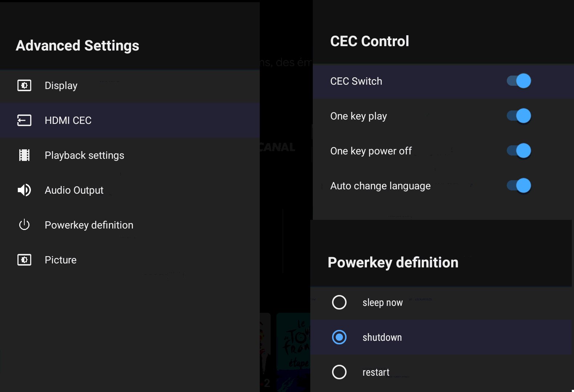The height and width of the screenshot is (392, 574).
Task: Disable Auto change language toggle
Action: click(x=519, y=186)
